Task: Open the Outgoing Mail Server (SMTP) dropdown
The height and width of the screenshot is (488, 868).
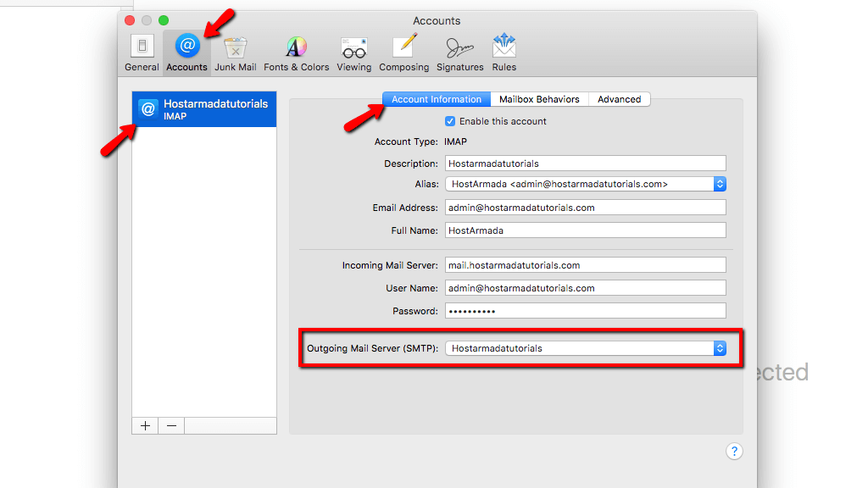Action: pyautogui.click(x=586, y=348)
